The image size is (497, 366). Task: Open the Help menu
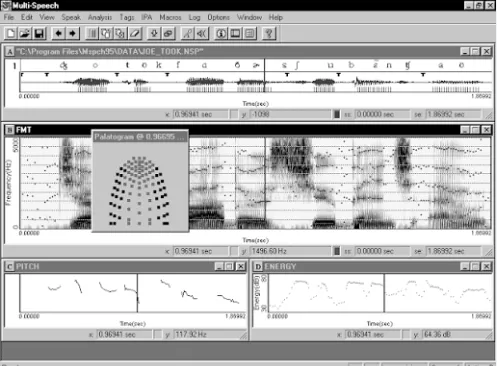point(276,17)
